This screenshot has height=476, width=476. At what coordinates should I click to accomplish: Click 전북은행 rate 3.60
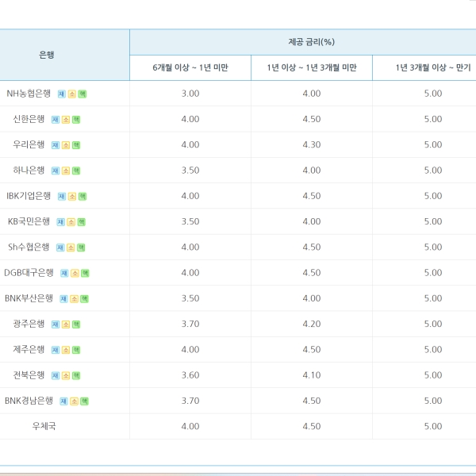190,375
